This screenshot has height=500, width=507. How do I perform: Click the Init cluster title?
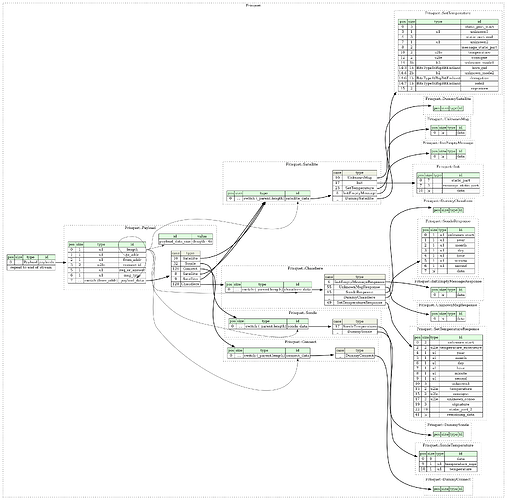pos(448,166)
